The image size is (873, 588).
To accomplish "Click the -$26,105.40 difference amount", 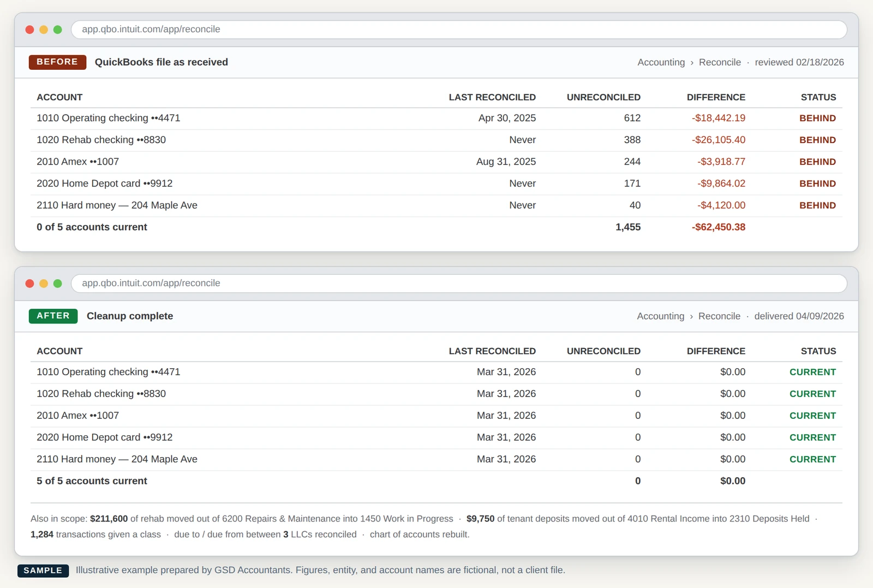I will [x=719, y=140].
